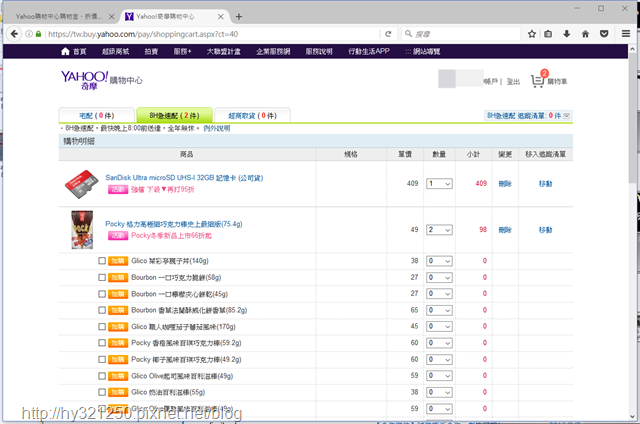Open the site navigation item in purple bar
This screenshot has height=424, width=640.
(422, 51)
